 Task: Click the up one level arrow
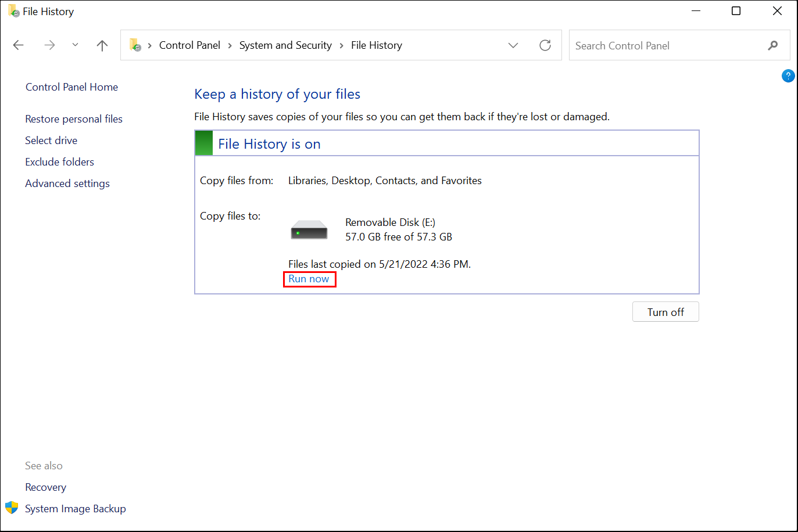[102, 45]
